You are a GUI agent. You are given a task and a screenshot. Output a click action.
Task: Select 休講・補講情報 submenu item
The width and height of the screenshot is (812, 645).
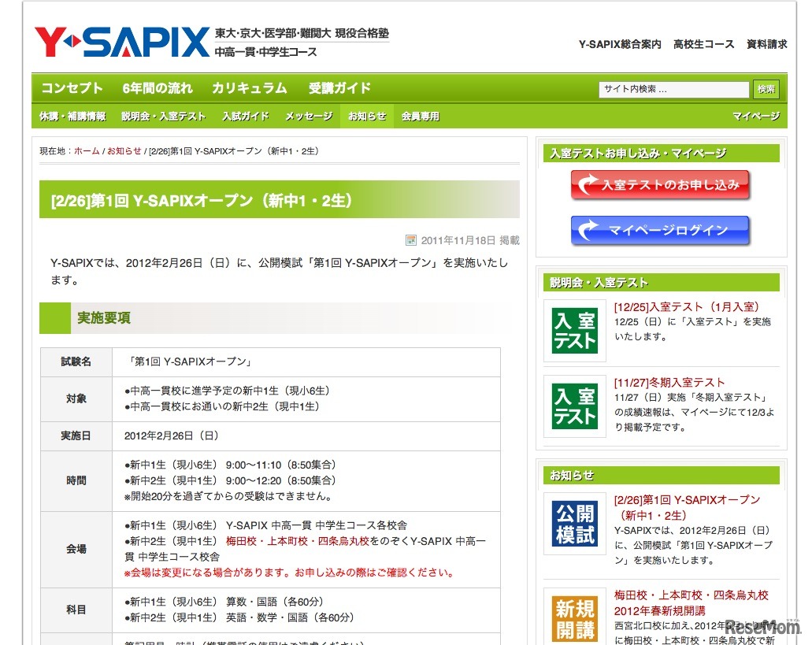tap(72, 117)
